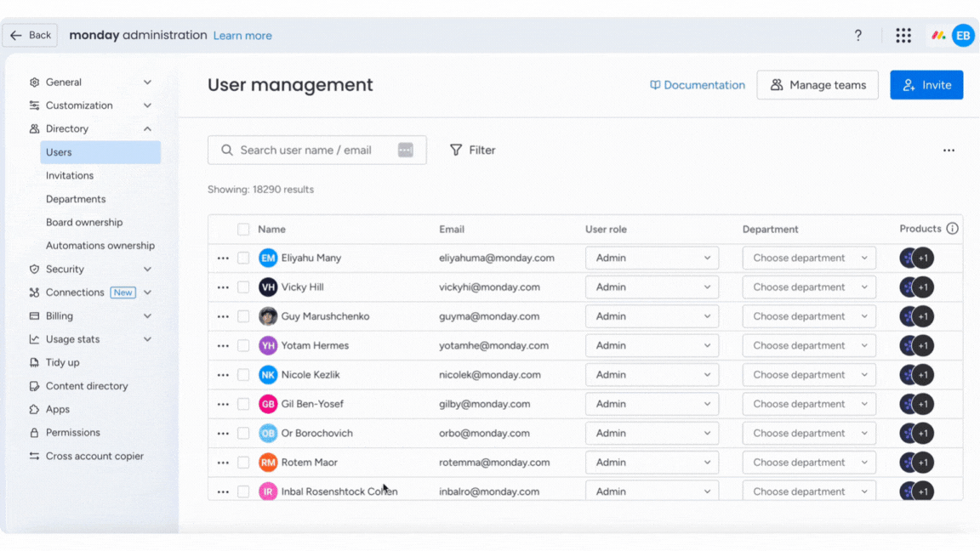Choose department dropdown for Yotam Hermes
980x551 pixels.
pos(809,345)
